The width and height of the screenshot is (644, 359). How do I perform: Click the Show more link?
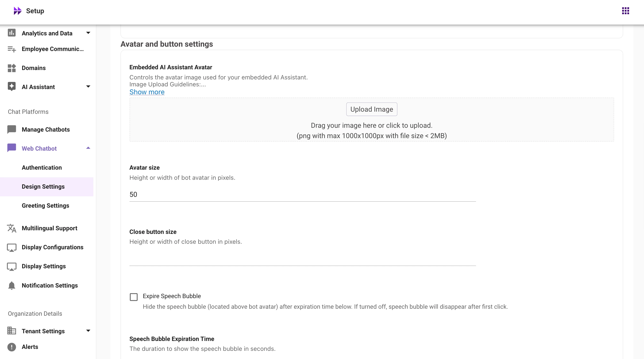click(x=147, y=92)
